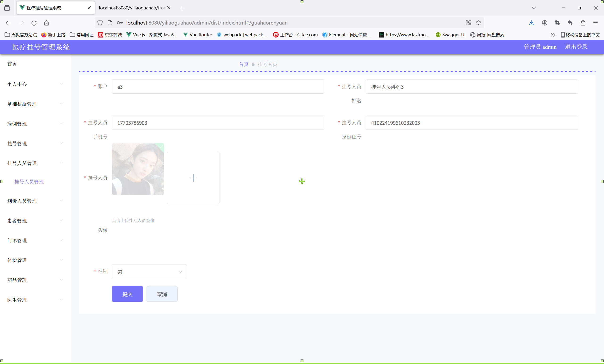Screen dimensions: 604x364
Task: Click the browser reload icon
Action: coord(34,23)
